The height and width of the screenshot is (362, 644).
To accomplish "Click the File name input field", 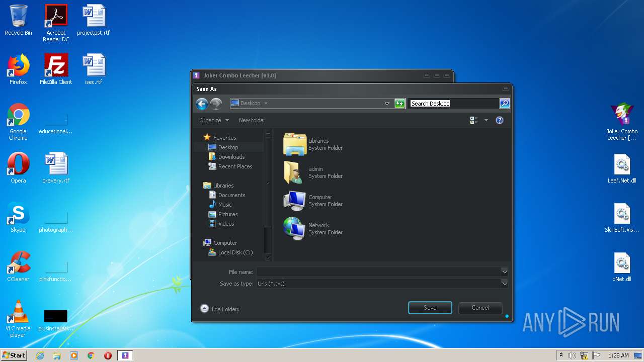I will [x=378, y=272].
